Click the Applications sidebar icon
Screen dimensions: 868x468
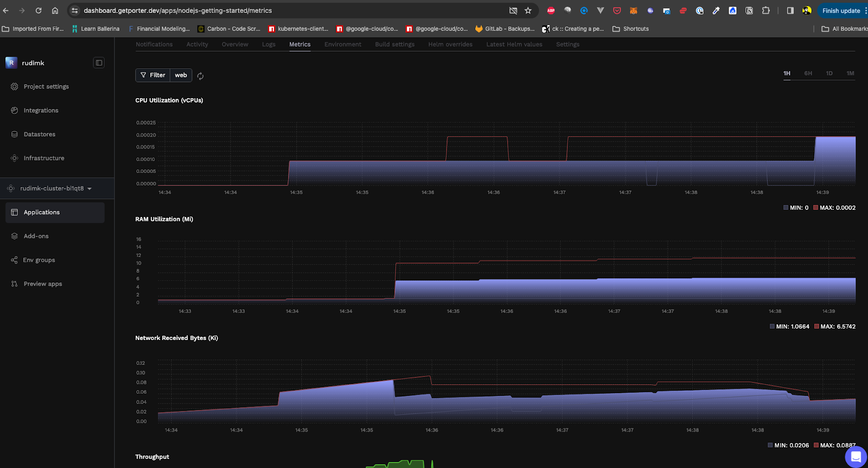pos(15,213)
